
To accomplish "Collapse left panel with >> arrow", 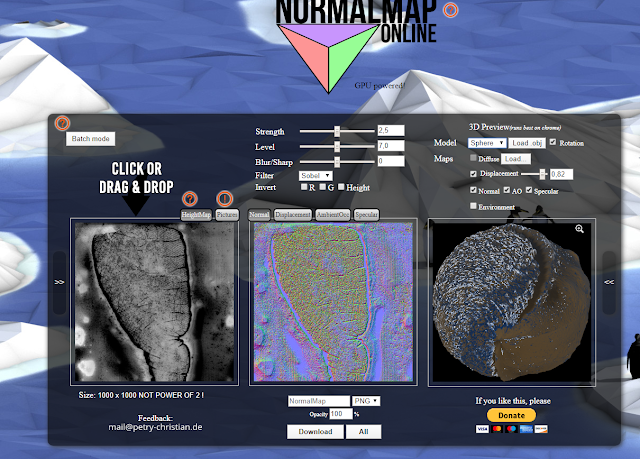I will coord(59,282).
